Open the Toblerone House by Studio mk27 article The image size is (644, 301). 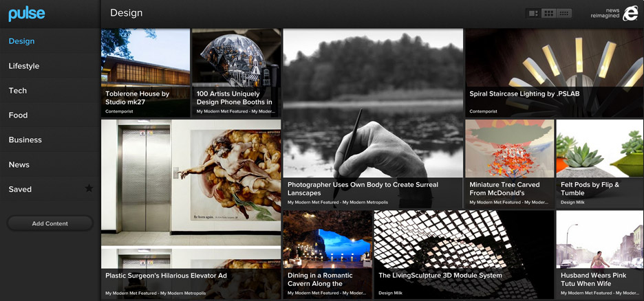(x=145, y=72)
